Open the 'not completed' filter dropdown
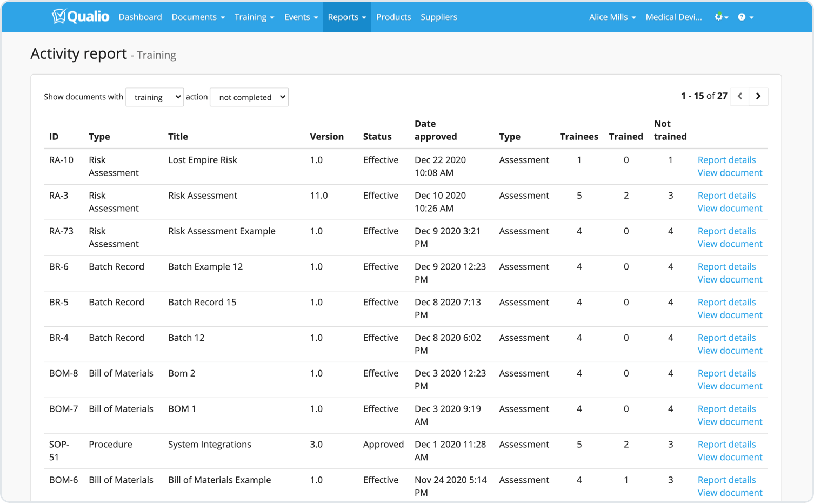814x504 pixels. click(x=249, y=97)
